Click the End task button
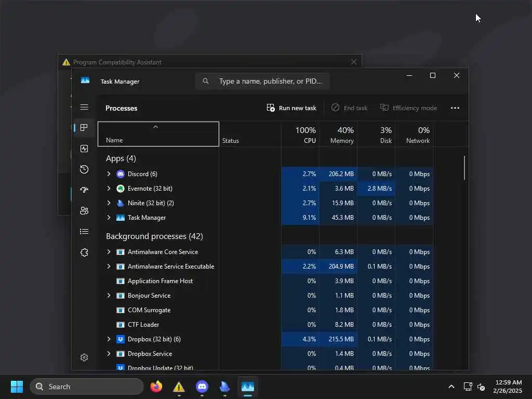This screenshot has width=532, height=399. [349, 108]
